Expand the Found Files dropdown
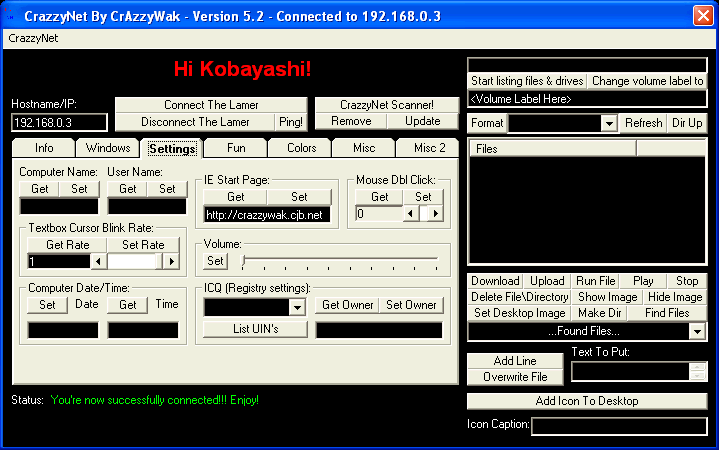Viewport: 719px width, 450px height. (697, 331)
